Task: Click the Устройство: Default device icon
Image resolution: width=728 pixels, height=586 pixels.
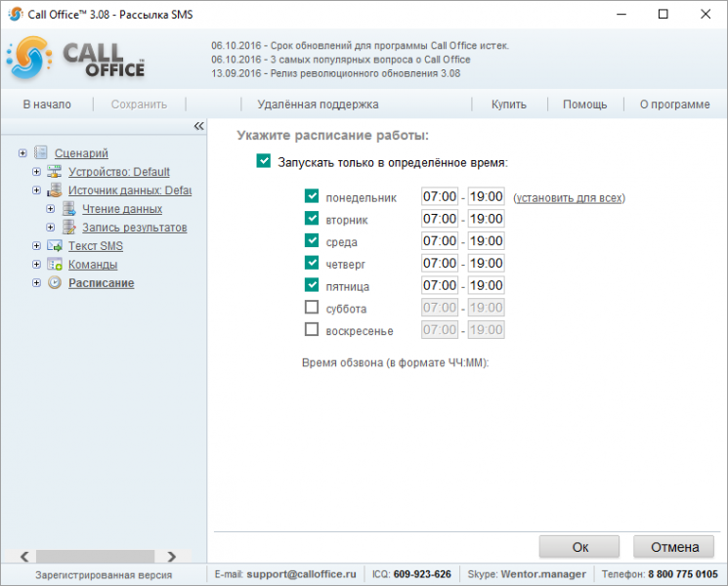Action: pos(55,171)
